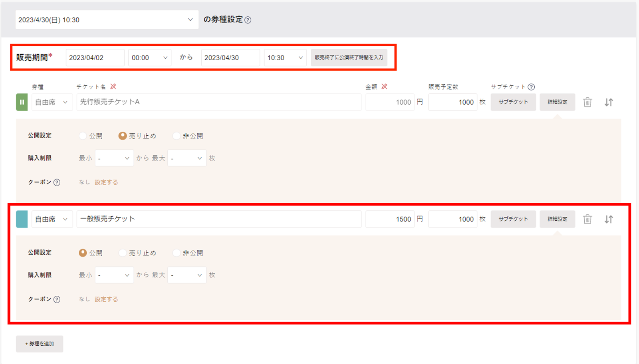639x364 pixels.
Task: Click the trash icon for 一般販売チケット
Action: [587, 219]
